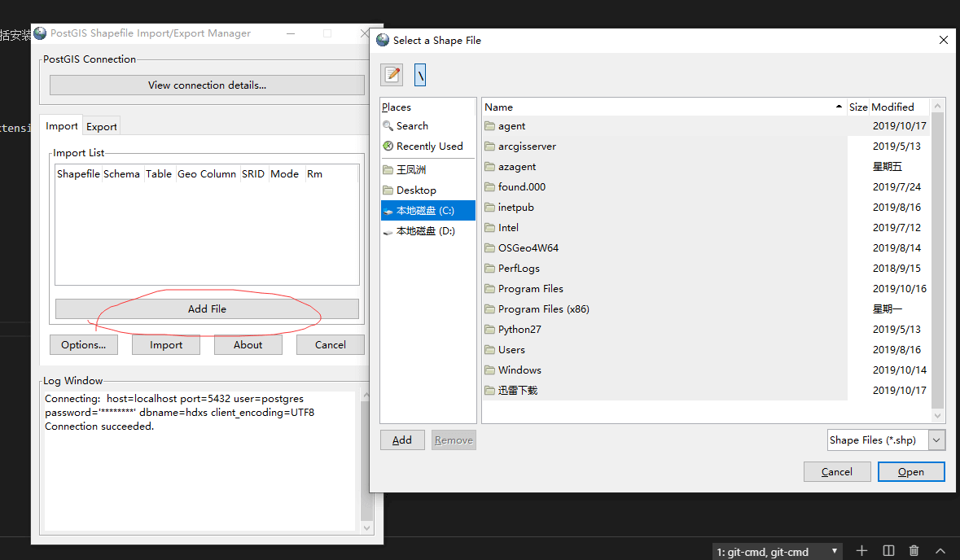960x560 pixels.
Task: Click the type-a-filename pencil icon
Action: click(x=392, y=75)
